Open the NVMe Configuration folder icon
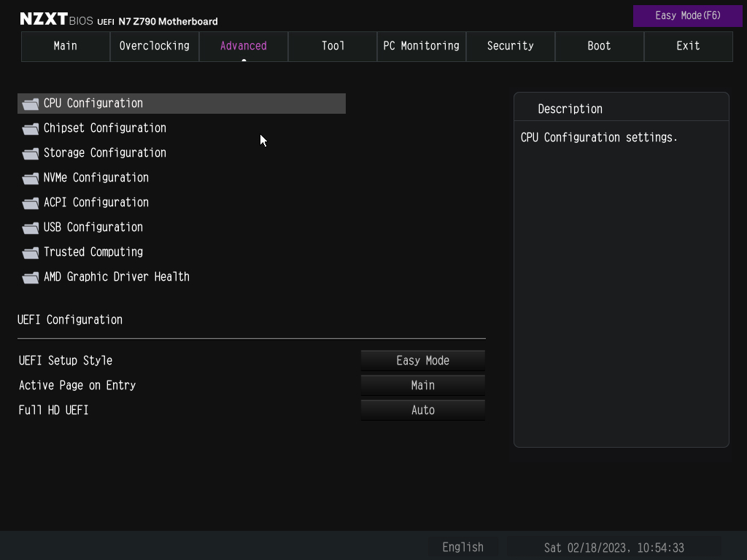 click(30, 177)
